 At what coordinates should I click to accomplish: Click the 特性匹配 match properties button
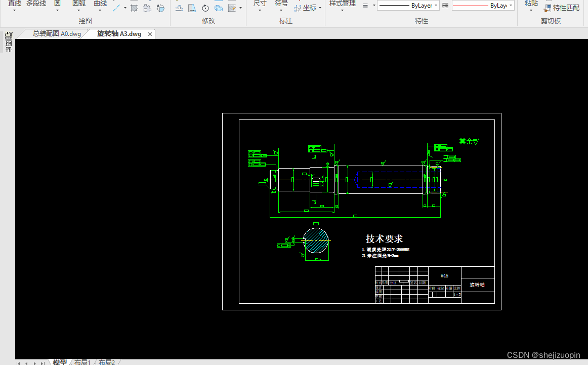coord(561,8)
